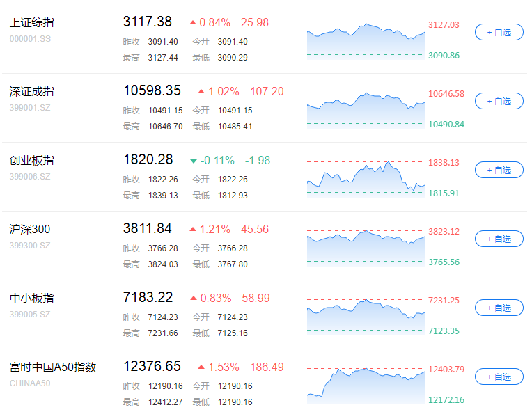Screen dimensions: 532x412
Task: Click the 上证综指 intraday mini chart
Action: (366, 40)
